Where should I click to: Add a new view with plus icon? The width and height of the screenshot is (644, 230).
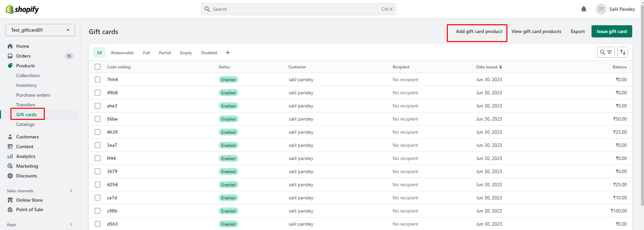[228, 53]
